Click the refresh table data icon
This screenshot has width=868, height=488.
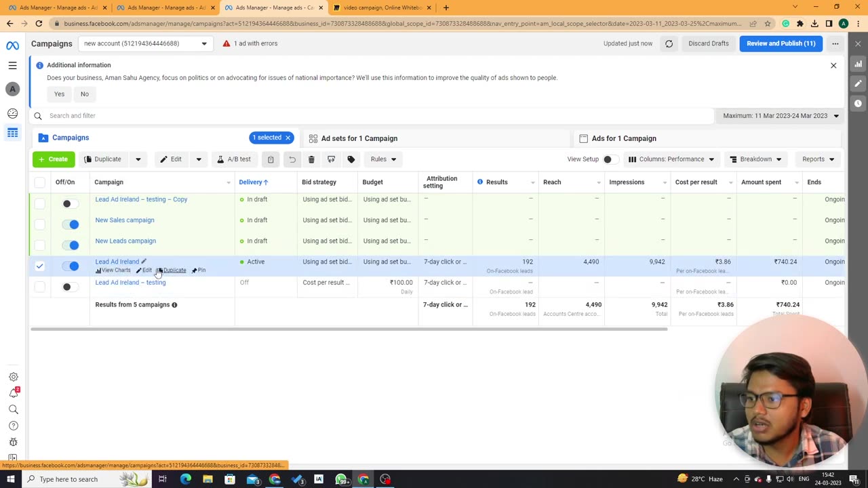pos(669,43)
